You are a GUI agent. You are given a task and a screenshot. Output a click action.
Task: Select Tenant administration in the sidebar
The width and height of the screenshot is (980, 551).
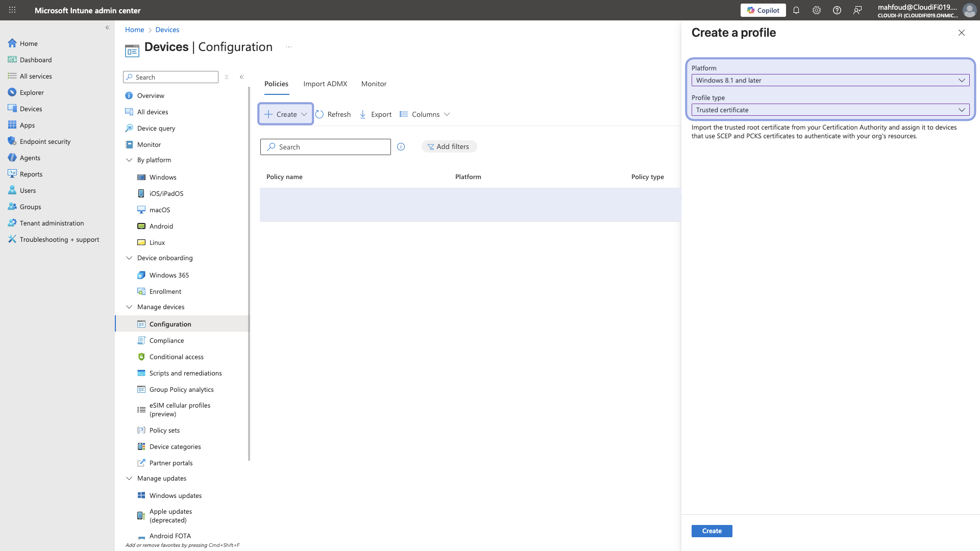52,223
